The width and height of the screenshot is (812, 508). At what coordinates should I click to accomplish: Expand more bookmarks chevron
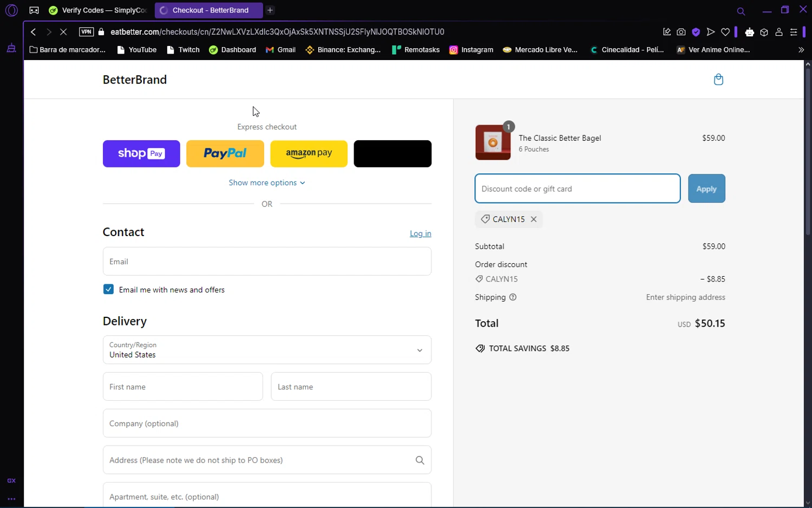[x=801, y=50]
